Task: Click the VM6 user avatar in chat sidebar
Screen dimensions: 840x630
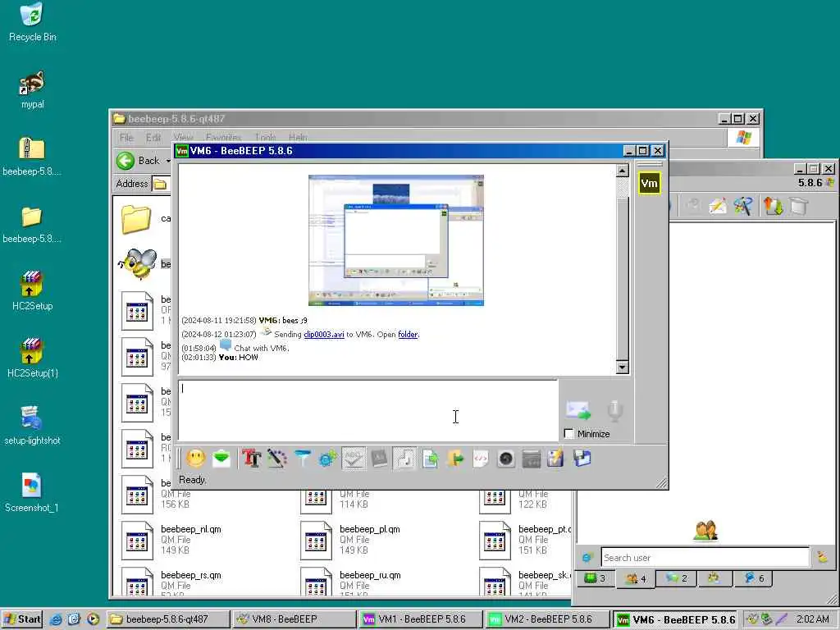Action: pyautogui.click(x=649, y=183)
